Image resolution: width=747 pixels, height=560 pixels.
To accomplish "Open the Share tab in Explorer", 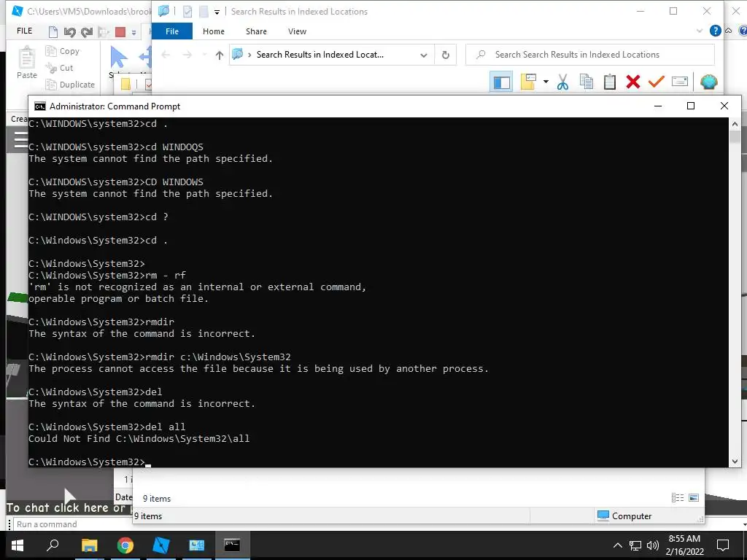I will coord(256,31).
